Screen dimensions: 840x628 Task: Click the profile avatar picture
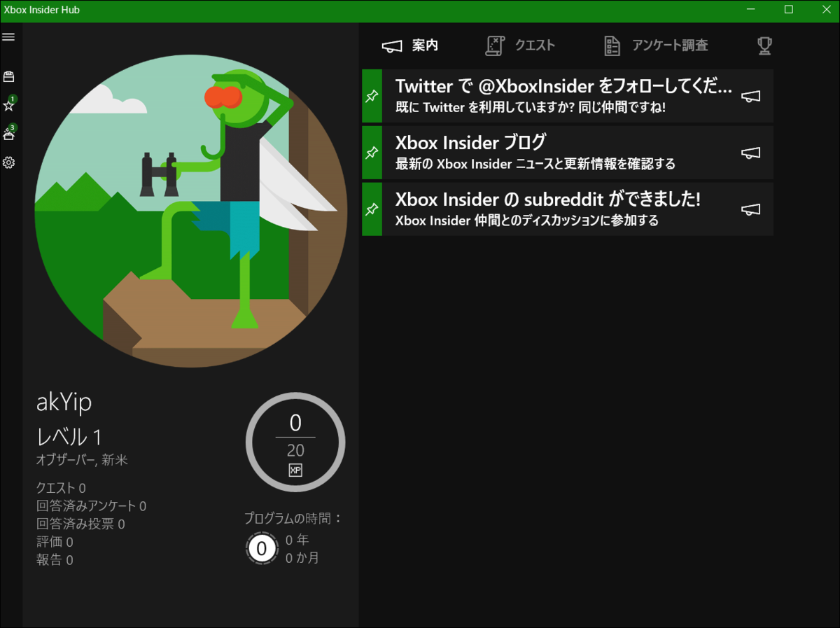(190, 211)
